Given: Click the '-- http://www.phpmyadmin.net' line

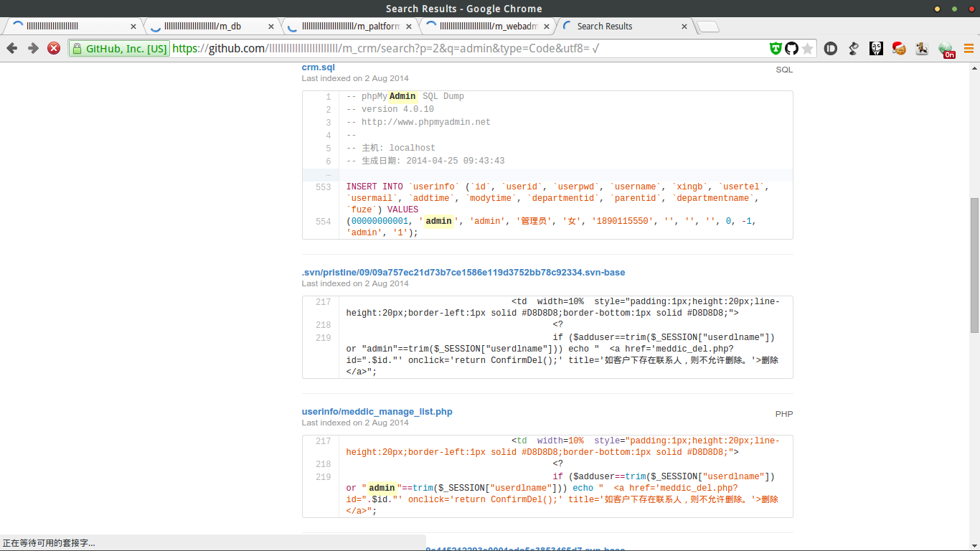Looking at the screenshot, I should [418, 123].
